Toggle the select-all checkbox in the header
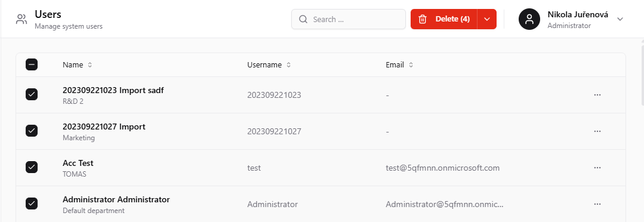The image size is (644, 222). click(x=32, y=64)
